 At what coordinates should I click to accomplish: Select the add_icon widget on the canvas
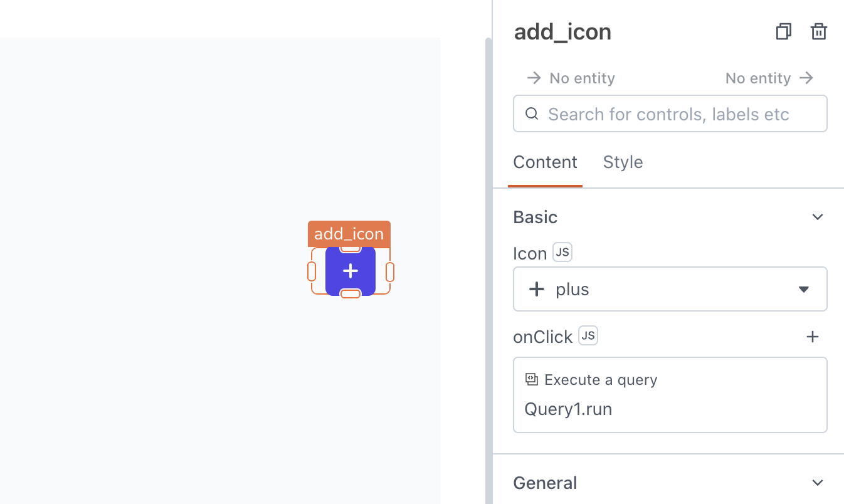(x=350, y=271)
